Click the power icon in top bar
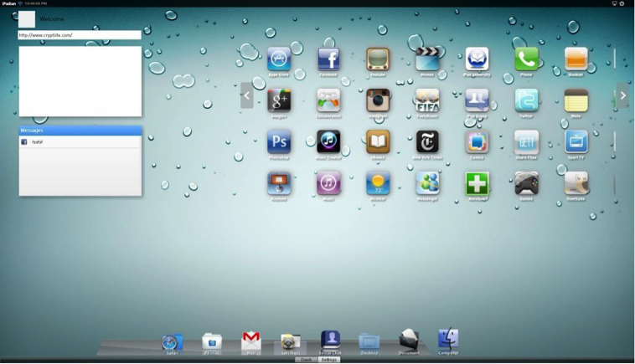This screenshot has height=364, width=635. click(622, 3)
